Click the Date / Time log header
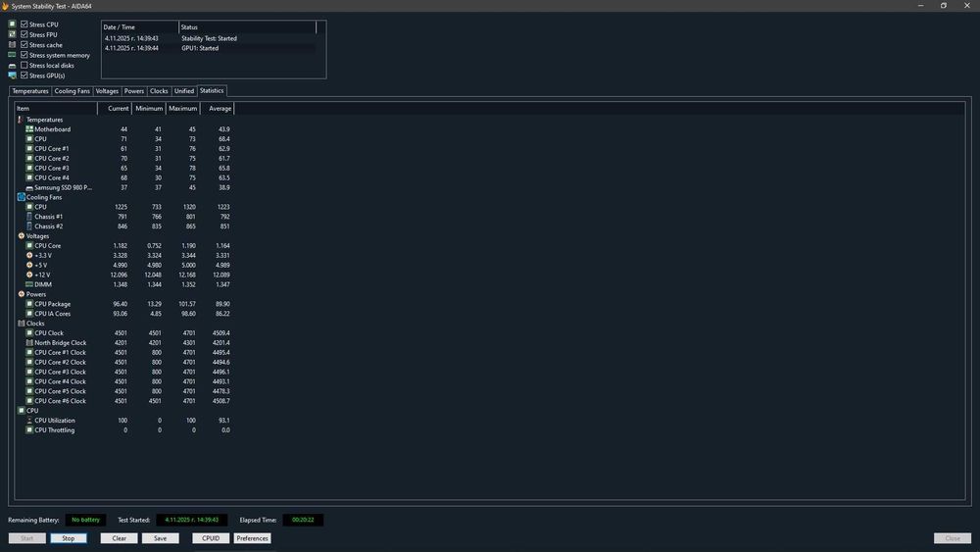 [x=140, y=27]
